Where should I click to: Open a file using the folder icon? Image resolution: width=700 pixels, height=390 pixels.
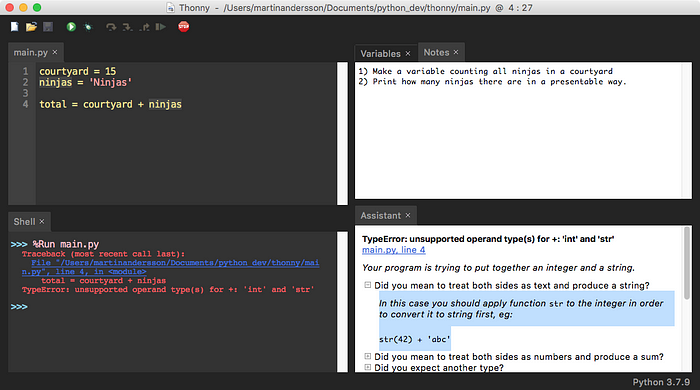(31, 27)
